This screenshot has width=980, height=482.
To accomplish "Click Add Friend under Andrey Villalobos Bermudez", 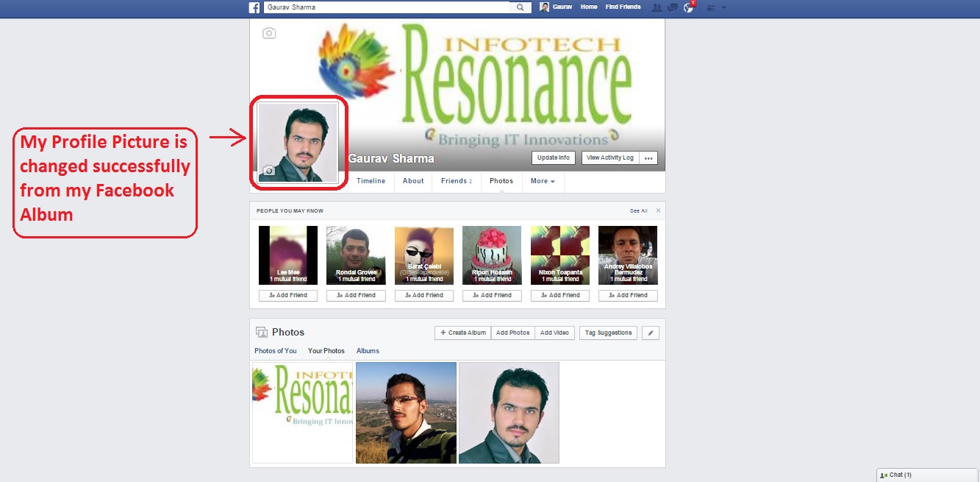I will (x=628, y=296).
